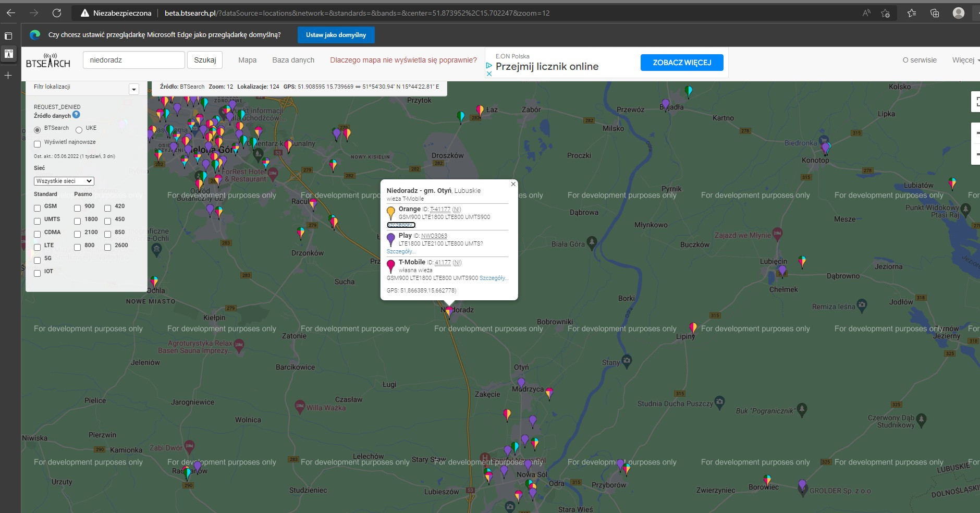Expand the Więcej menu
980x513 pixels.
point(965,60)
